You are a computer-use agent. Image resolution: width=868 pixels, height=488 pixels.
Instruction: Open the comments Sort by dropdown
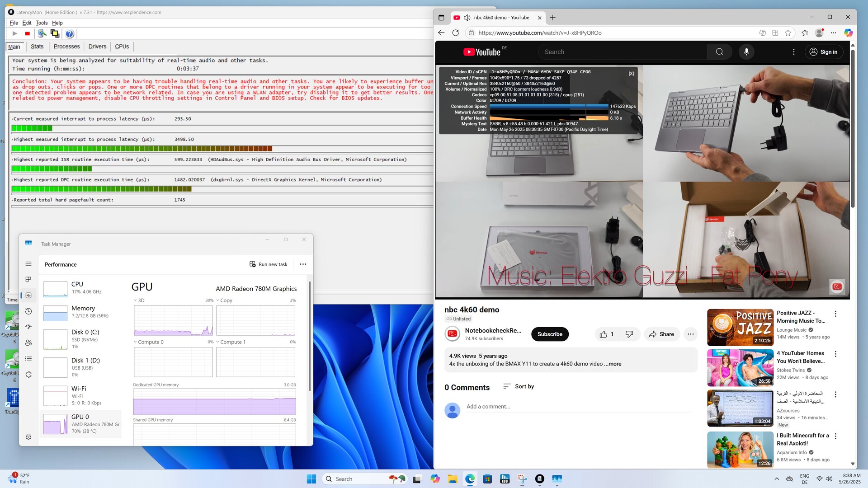[x=519, y=386]
